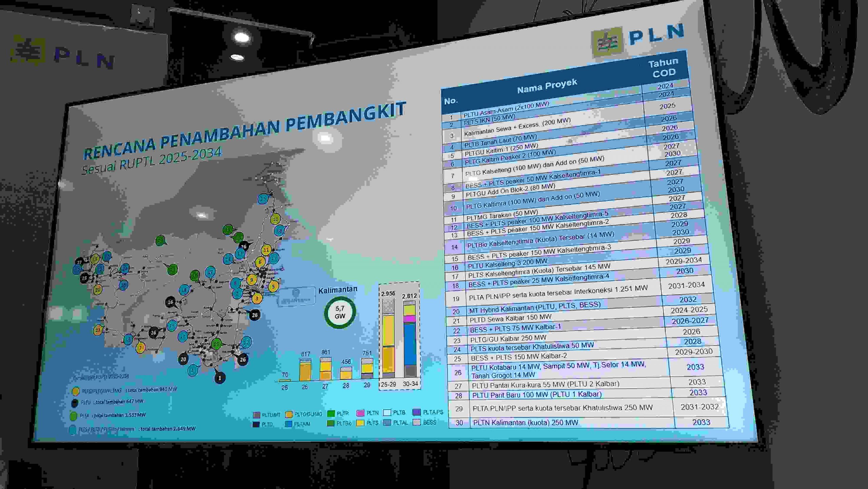868x489 pixels.
Task: Click the 5,7 GW Kalimantan donut circle
Action: point(340,313)
